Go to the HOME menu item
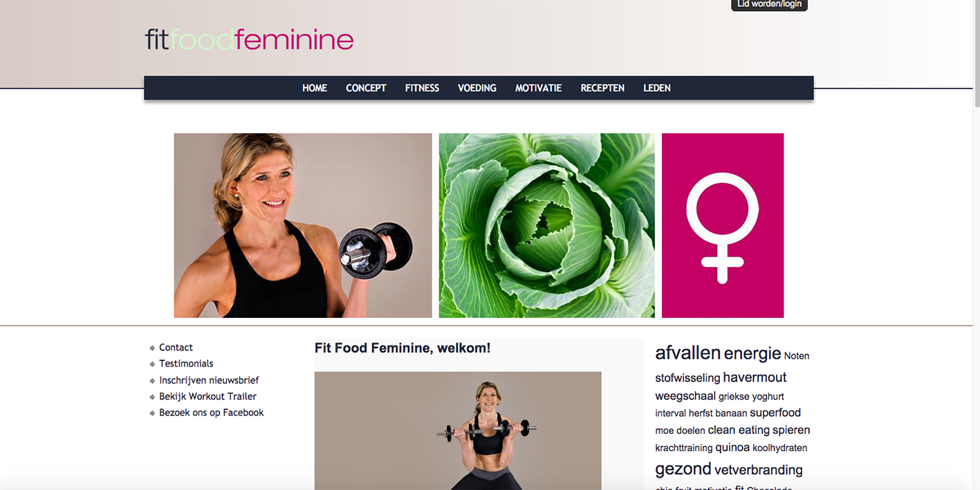 pos(315,88)
